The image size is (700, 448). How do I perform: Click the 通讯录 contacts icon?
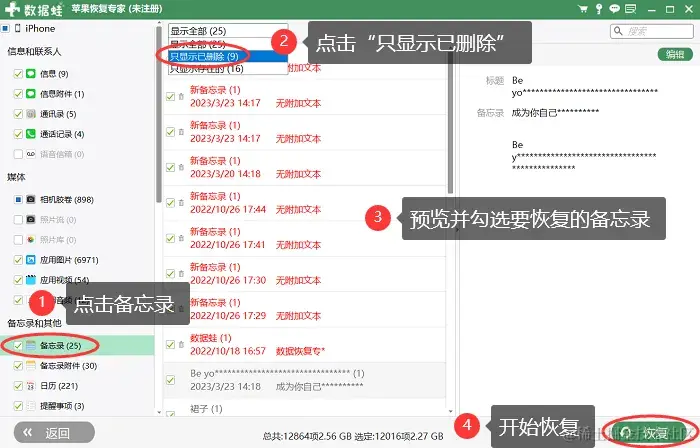click(x=31, y=114)
